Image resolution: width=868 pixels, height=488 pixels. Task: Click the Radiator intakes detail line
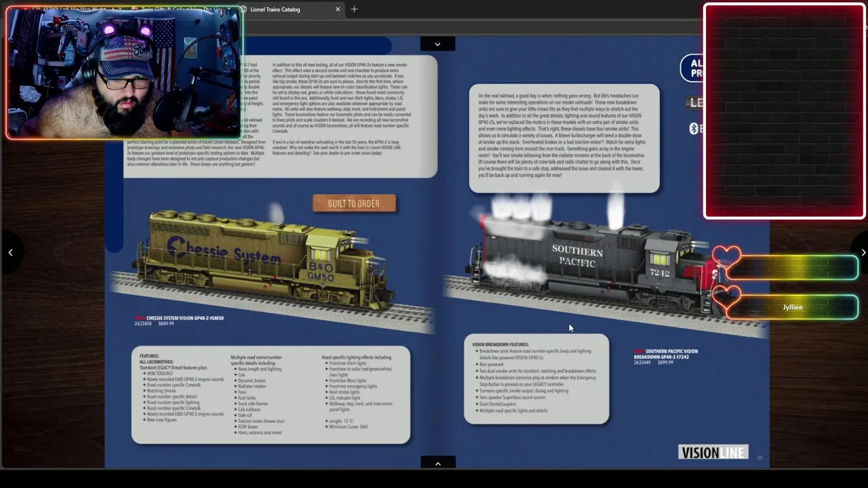click(x=251, y=386)
